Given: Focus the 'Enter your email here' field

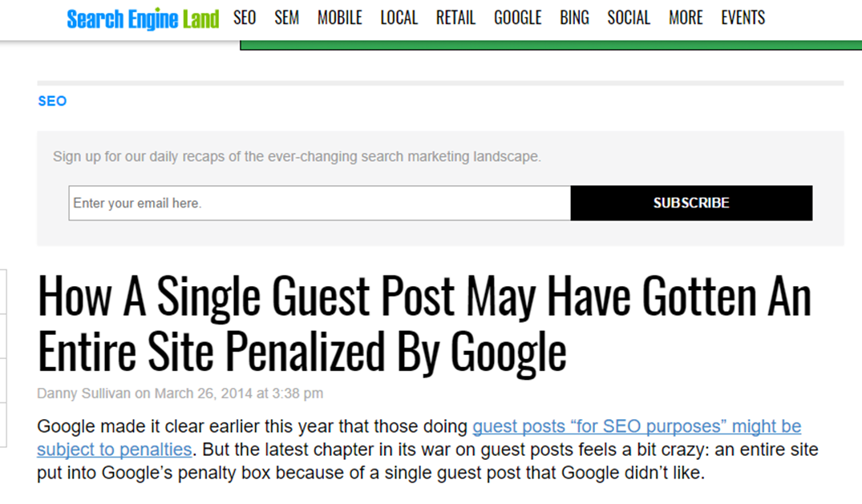Looking at the screenshot, I should [x=319, y=203].
